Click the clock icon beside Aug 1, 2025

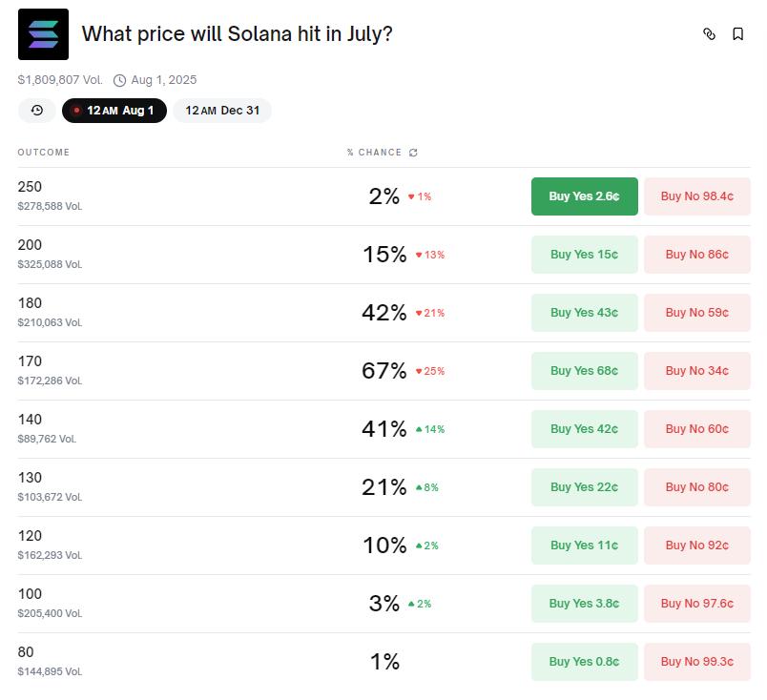coord(119,80)
